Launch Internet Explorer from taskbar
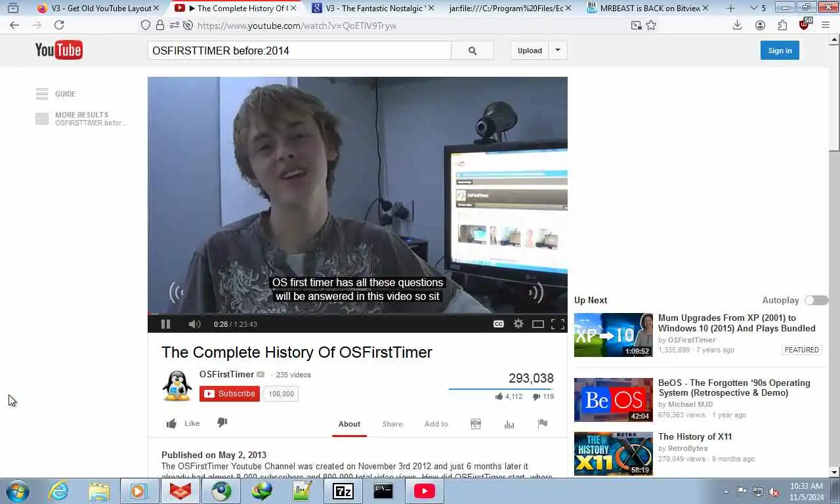840x504 pixels. (58, 491)
